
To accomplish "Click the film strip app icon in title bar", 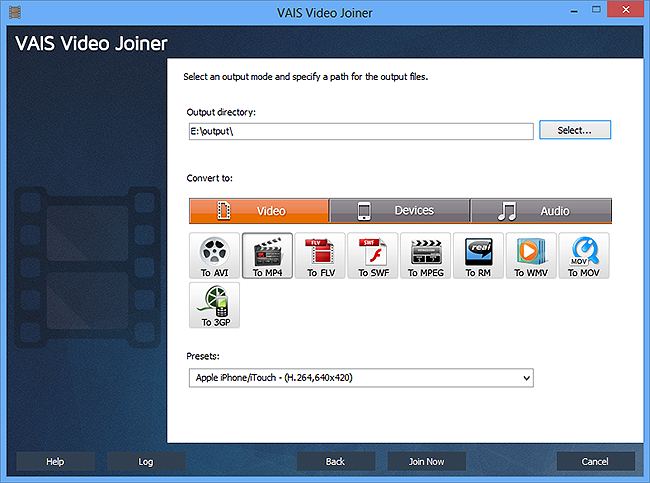I will pos(15,12).
